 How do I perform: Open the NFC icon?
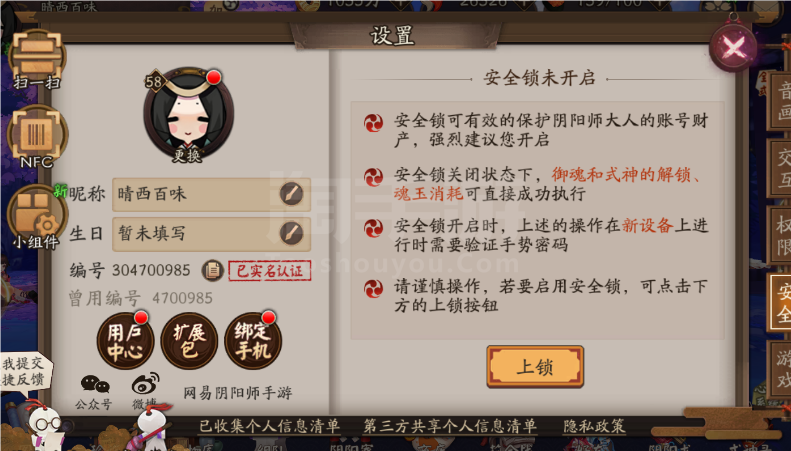tap(37, 137)
